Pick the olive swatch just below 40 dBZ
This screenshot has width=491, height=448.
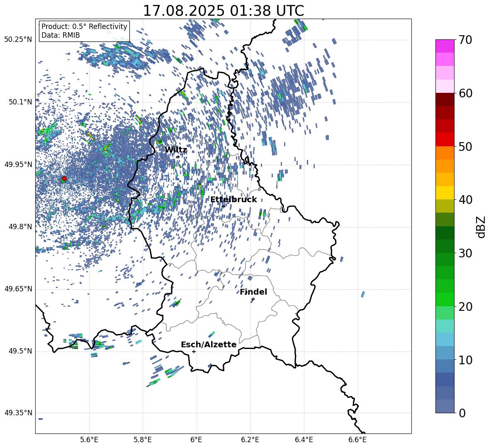445,206
